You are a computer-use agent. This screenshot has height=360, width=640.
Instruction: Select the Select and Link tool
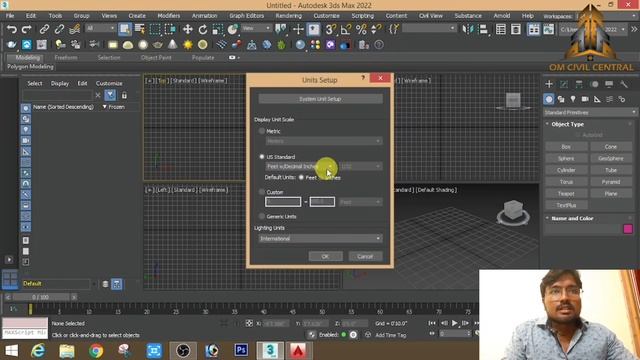pyautogui.click(x=44, y=29)
